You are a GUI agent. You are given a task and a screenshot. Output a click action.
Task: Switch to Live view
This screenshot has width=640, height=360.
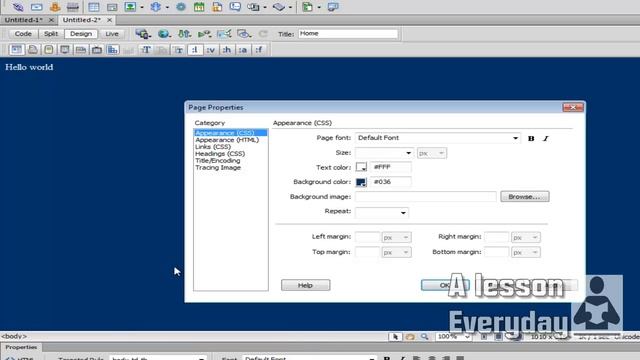click(x=112, y=34)
